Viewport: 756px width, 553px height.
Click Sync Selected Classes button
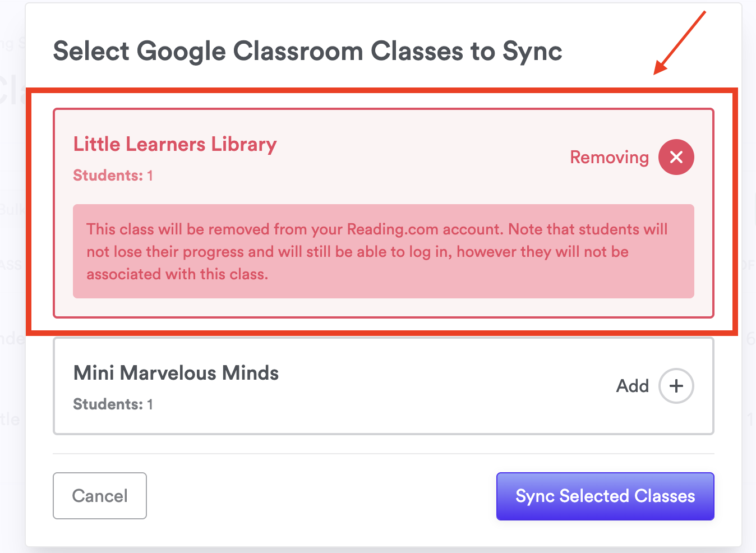[605, 496]
